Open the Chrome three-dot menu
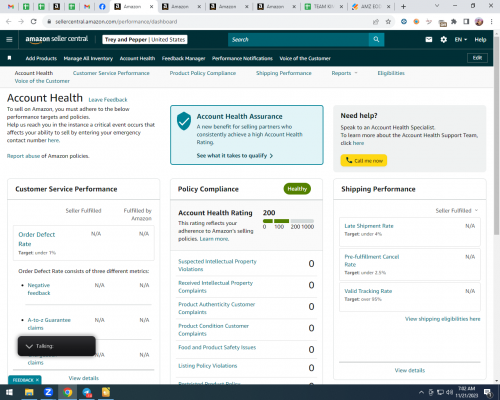500x400 pixels. click(x=491, y=21)
